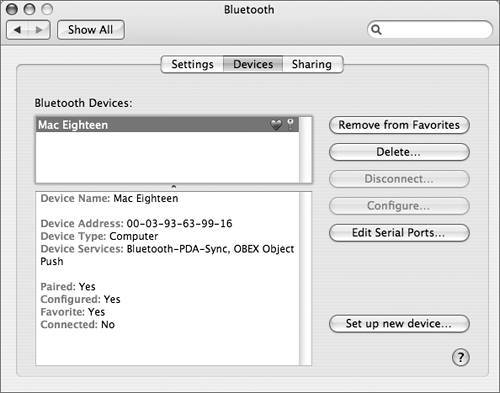This screenshot has height=393, width=500.
Task: Click the Paired: Yes line
Action: [x=68, y=286]
